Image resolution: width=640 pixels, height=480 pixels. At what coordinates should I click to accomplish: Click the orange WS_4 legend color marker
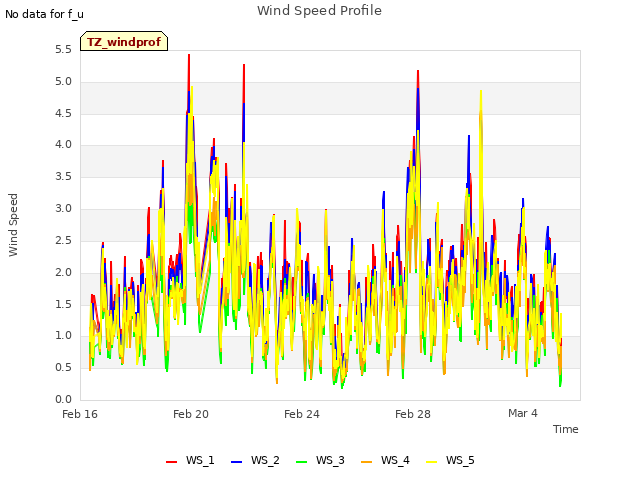point(367,462)
